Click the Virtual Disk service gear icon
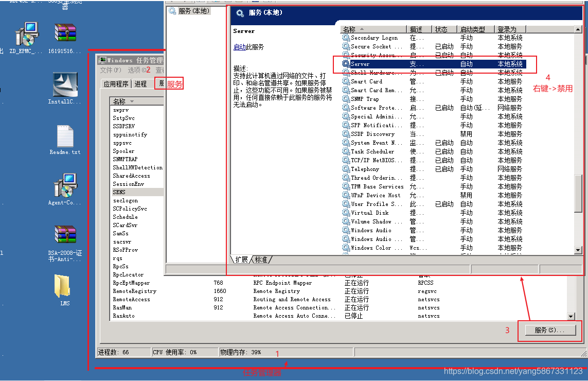Image resolution: width=588 pixels, height=381 pixels. click(x=345, y=213)
